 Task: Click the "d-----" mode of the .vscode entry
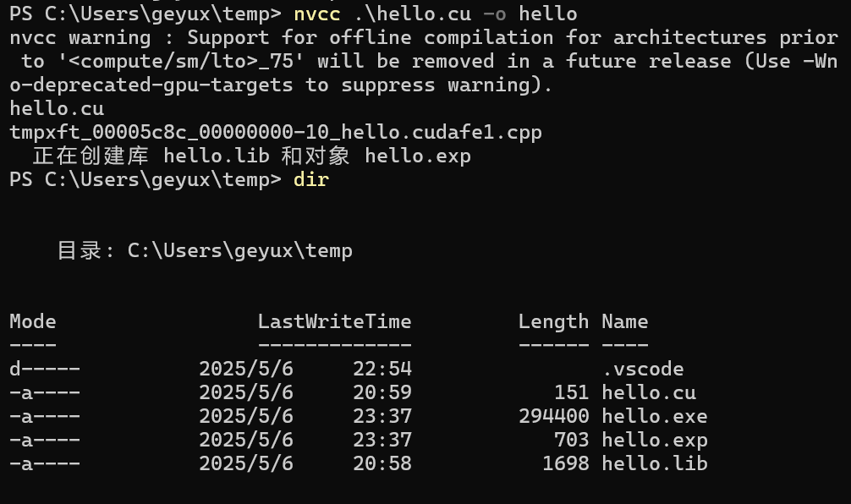coord(45,369)
